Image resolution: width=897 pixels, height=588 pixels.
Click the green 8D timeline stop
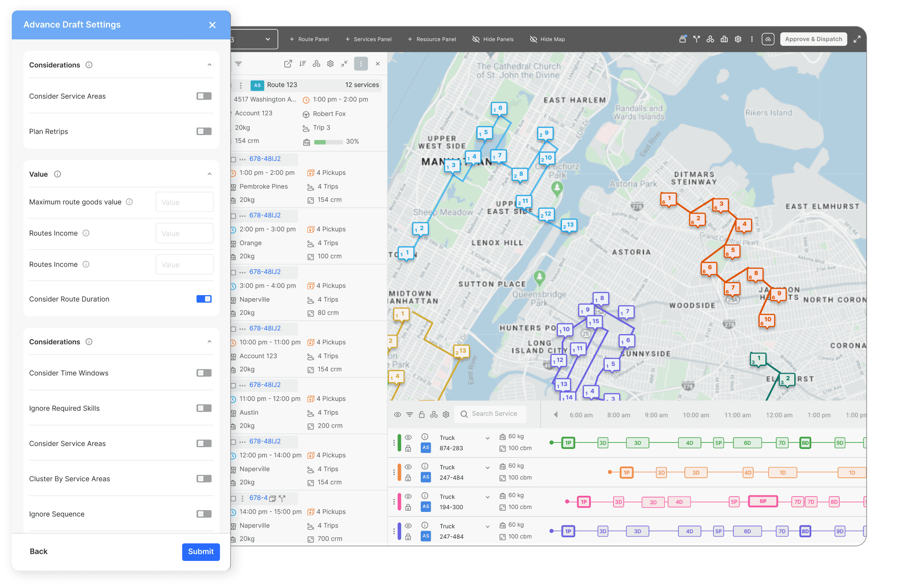[805, 443]
